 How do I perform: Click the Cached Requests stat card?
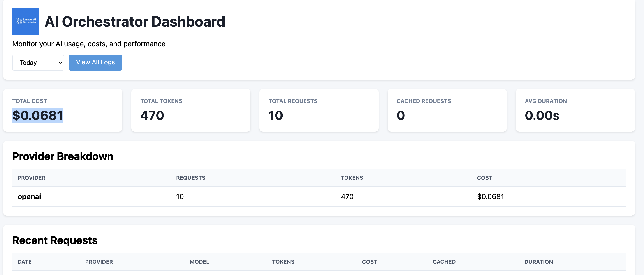click(447, 110)
